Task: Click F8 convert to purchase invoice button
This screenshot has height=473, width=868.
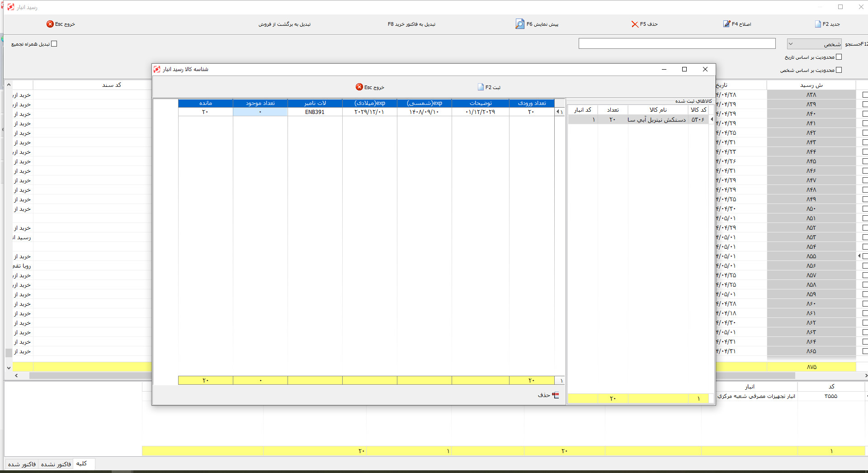Action: [x=411, y=24]
